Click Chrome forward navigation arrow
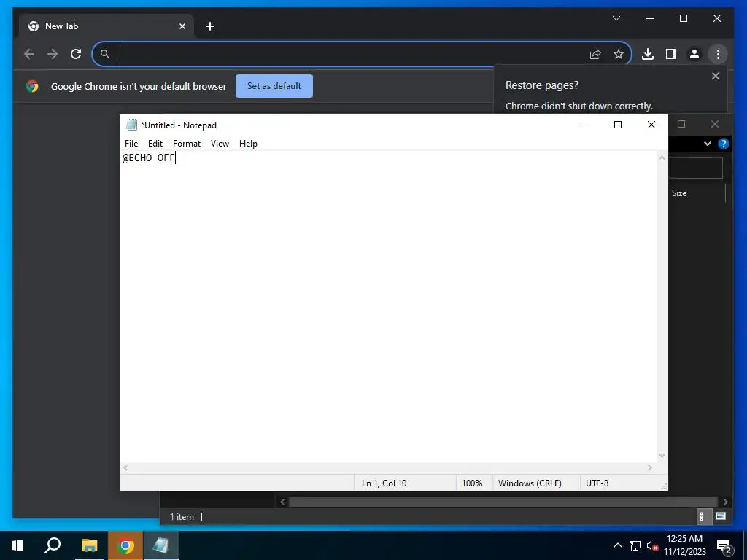 [53, 54]
